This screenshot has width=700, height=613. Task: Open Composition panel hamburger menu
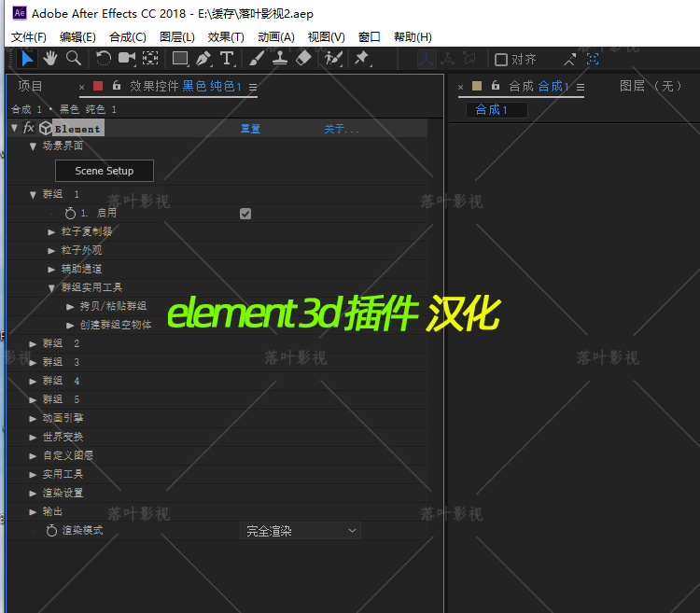[581, 87]
